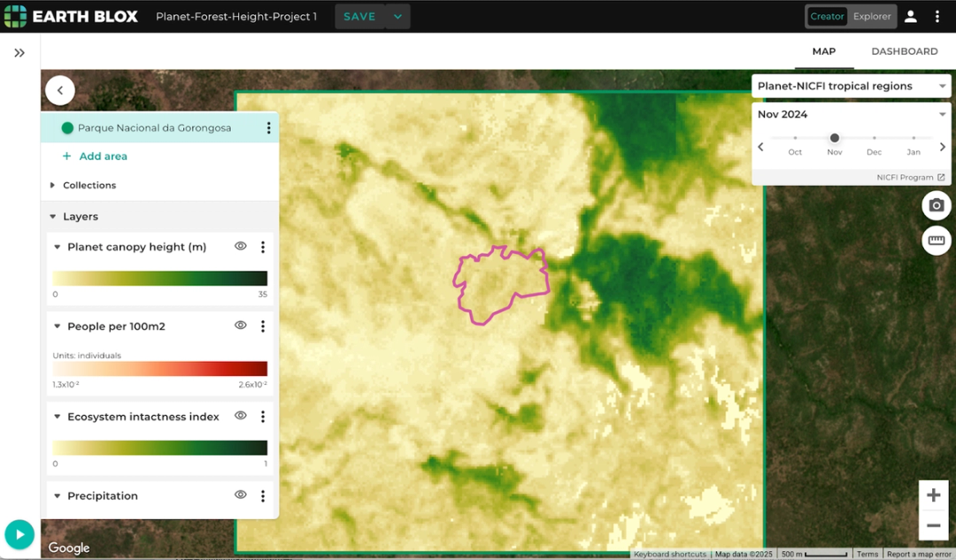Image resolution: width=956 pixels, height=560 pixels.
Task: Select the measure tool icon below the camera
Action: (936, 241)
